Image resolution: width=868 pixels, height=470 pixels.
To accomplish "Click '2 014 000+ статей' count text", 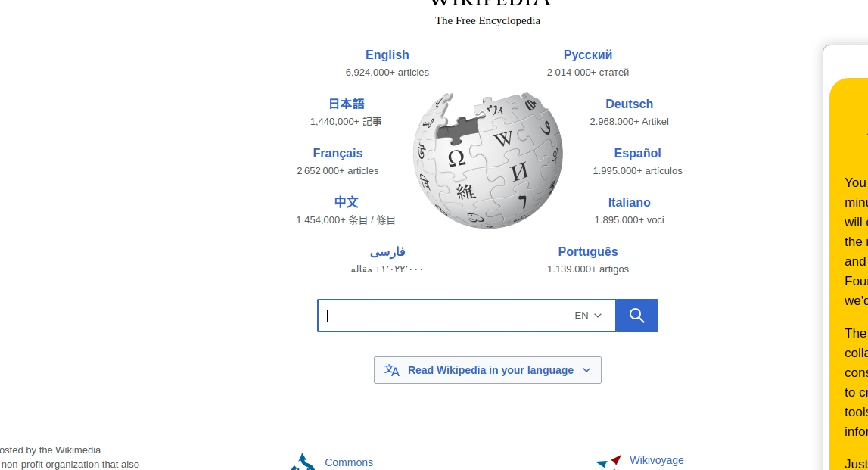I will click(588, 73).
